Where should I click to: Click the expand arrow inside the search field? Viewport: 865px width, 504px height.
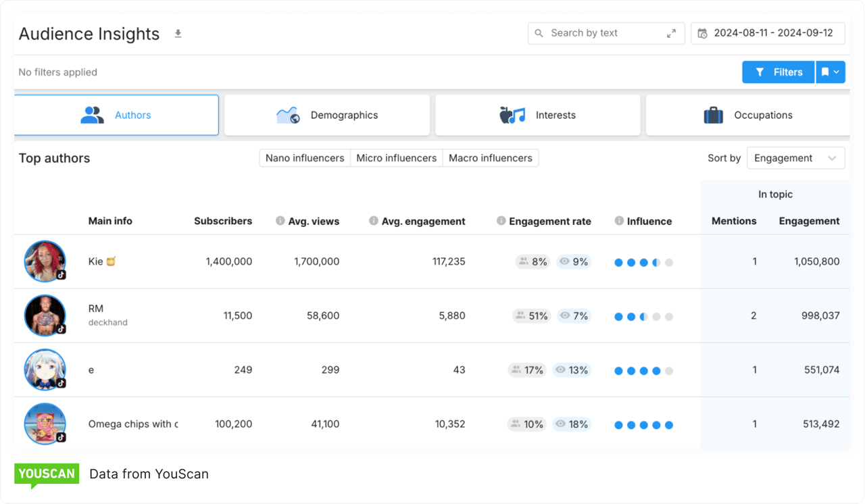671,32
